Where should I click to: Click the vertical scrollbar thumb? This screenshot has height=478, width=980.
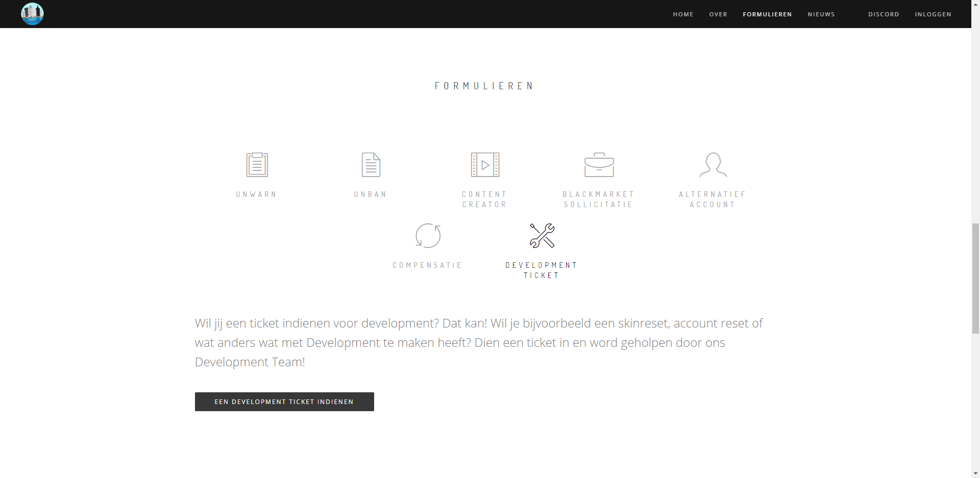(975, 278)
